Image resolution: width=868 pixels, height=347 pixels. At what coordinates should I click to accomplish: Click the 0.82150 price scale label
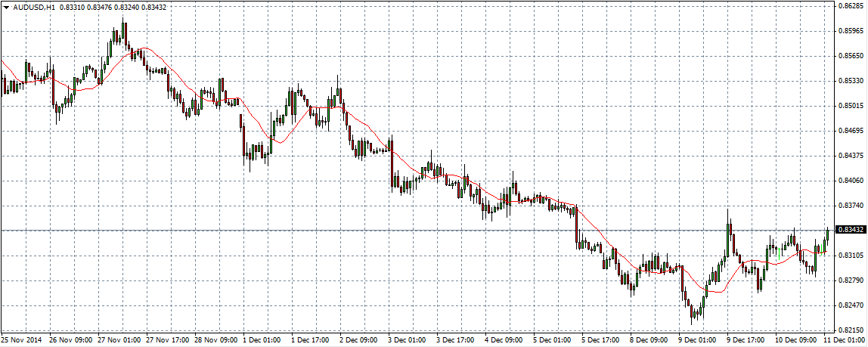[851, 330]
